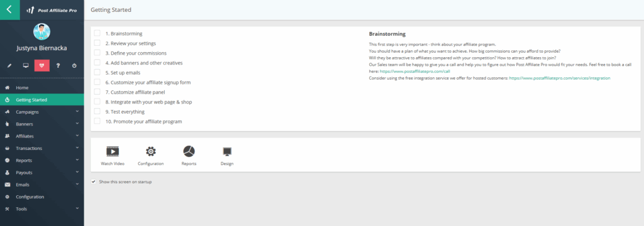Viewport: 644px width, 226px height.
Task: Select step 10 Promote your affiliate program text
Action: (144, 122)
